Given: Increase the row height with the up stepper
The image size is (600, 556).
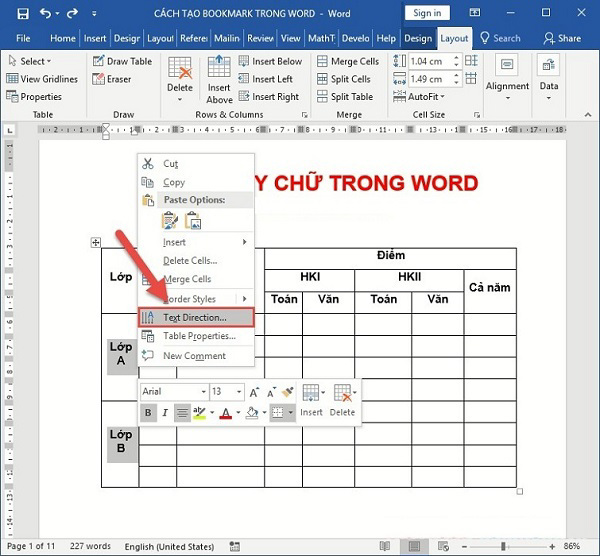Looking at the screenshot, I should point(456,58).
